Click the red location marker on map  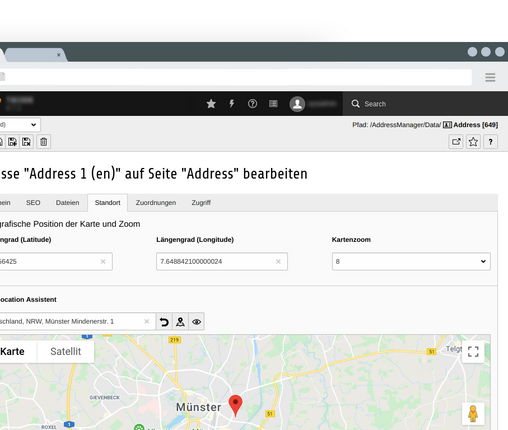(235, 405)
